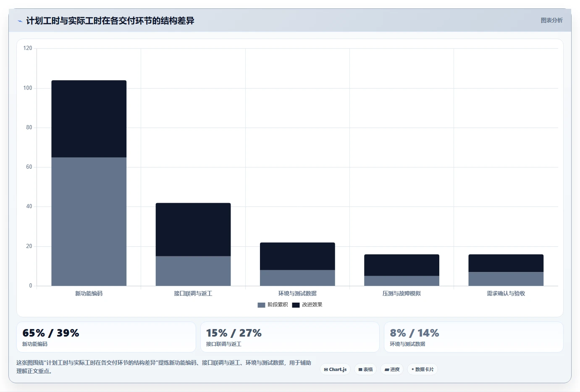Click the 改进效果 legend label text
580x392 pixels.
(312, 305)
